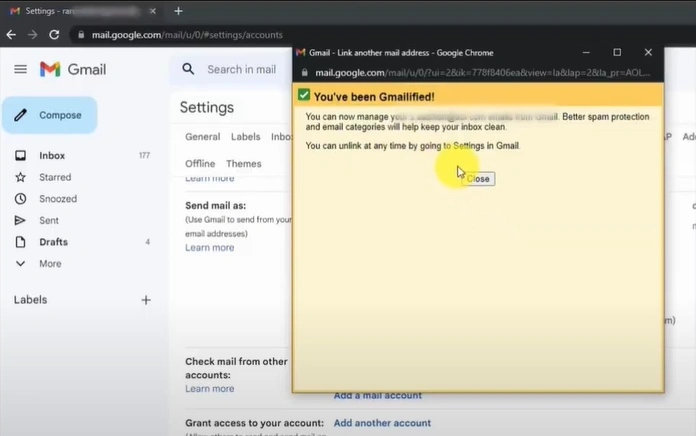Click the inbox tray icon beside Inbox

click(x=20, y=155)
